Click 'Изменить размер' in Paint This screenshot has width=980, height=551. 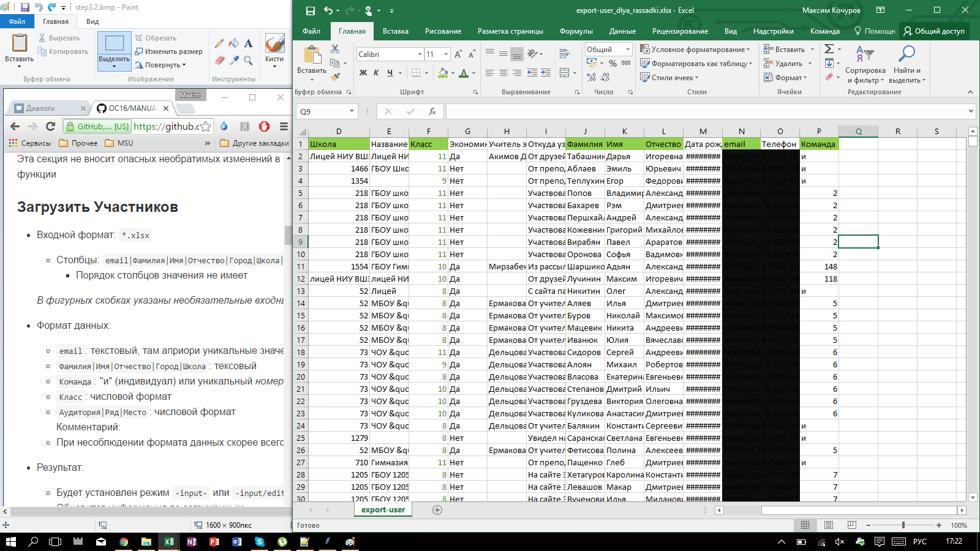point(168,51)
